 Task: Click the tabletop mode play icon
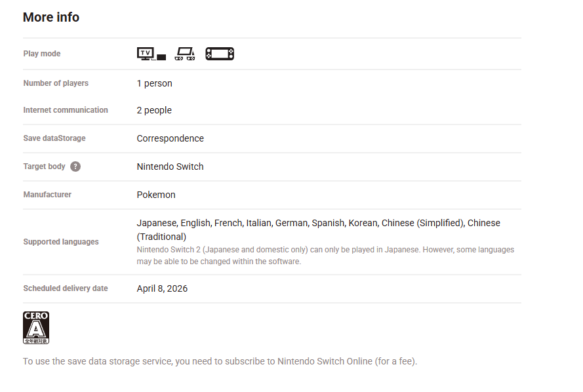point(185,54)
